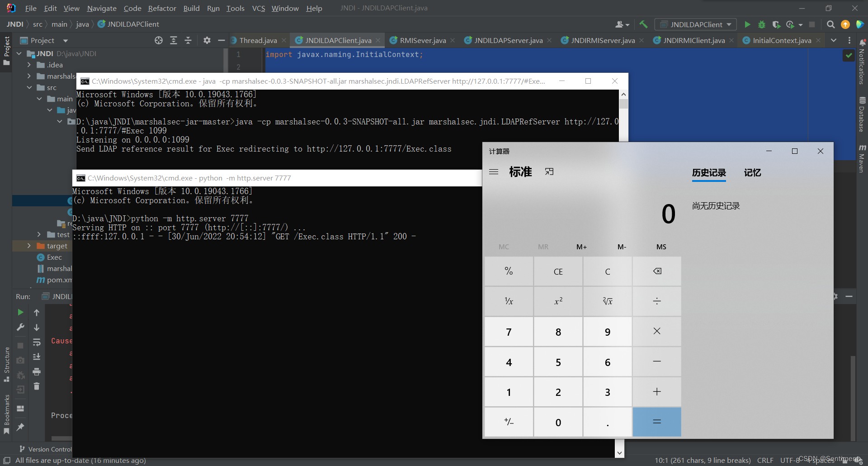868x466 pixels.
Task: Hide the Project tool window
Action: click(x=221, y=40)
